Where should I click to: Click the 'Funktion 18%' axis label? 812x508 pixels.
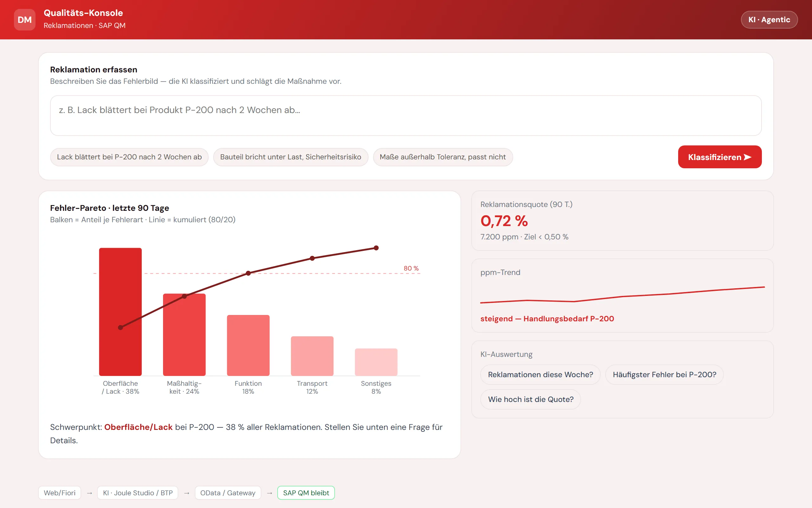click(248, 387)
